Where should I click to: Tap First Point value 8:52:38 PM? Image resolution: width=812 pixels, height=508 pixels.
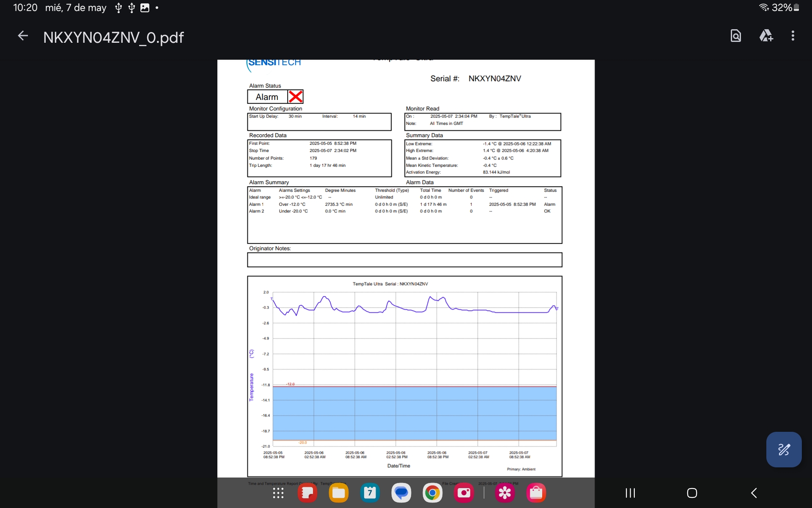333,144
